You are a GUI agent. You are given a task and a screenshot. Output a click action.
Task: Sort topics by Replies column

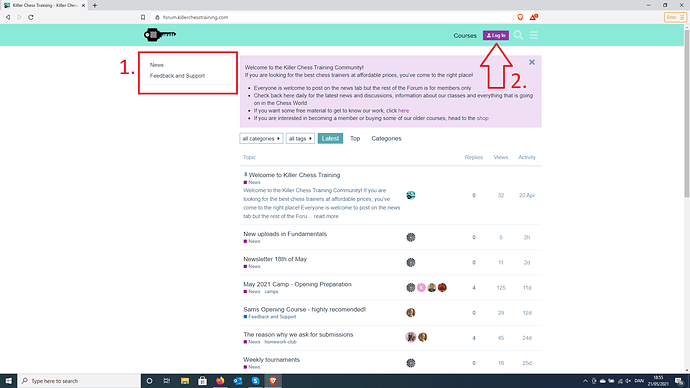click(x=473, y=157)
